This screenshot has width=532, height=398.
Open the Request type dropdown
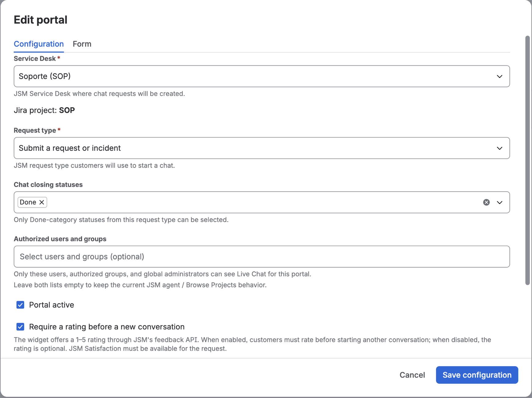coord(262,148)
